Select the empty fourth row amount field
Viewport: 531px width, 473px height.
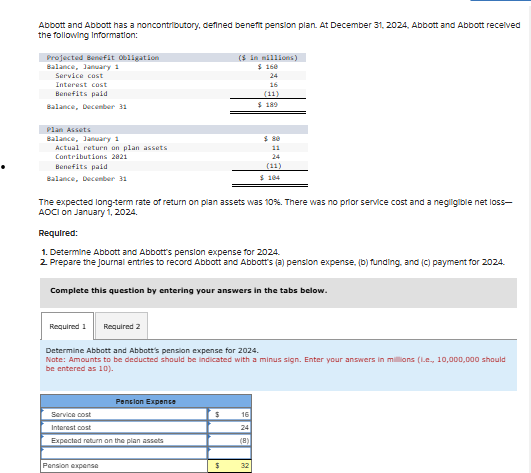pyautogui.click(x=229, y=453)
